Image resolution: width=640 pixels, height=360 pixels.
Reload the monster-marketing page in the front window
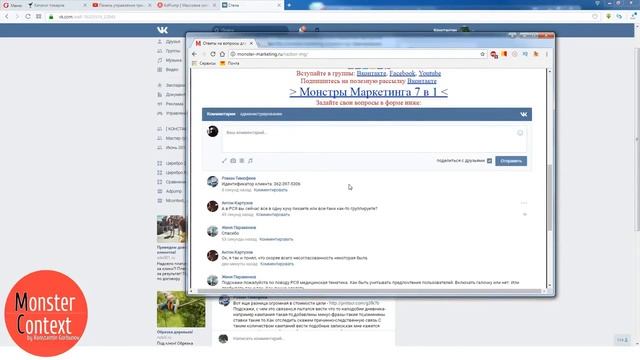(213, 54)
